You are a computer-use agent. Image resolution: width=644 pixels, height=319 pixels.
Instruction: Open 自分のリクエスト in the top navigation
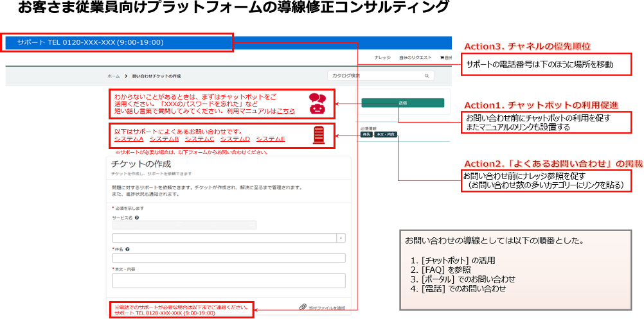click(x=415, y=58)
